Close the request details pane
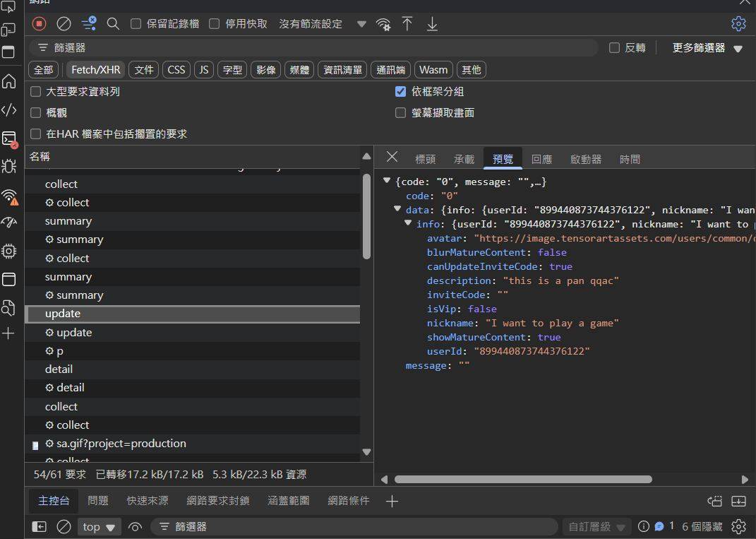Viewport: 756px width, 539px height. [392, 157]
